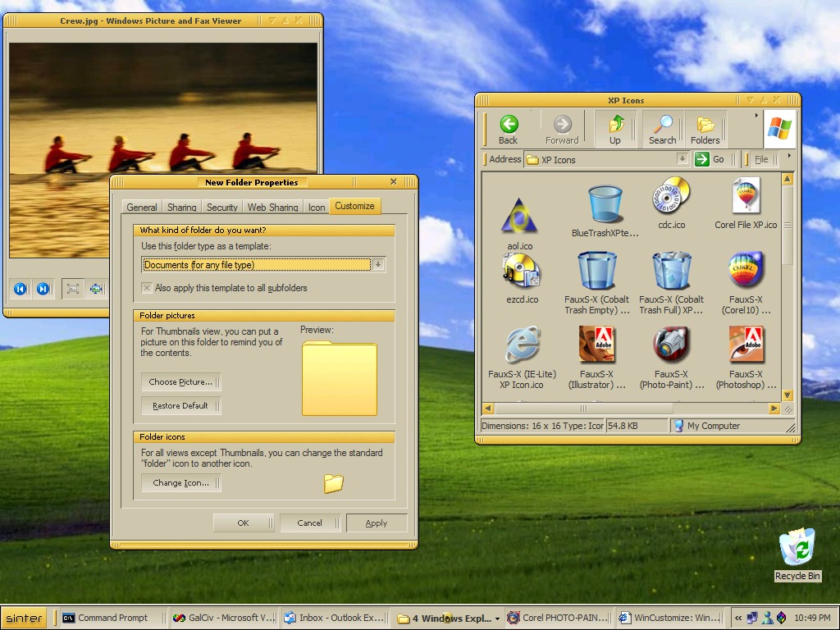Image resolution: width=840 pixels, height=630 pixels.
Task: Open the sinter start button
Action: [x=24, y=619]
